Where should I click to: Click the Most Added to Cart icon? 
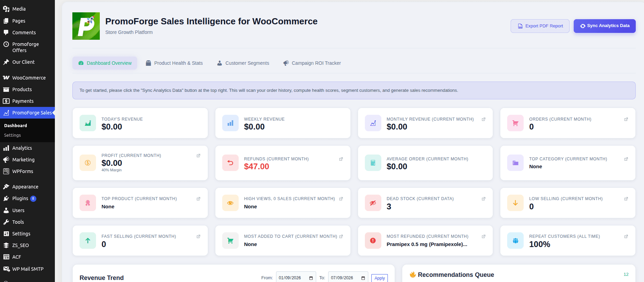point(230,241)
